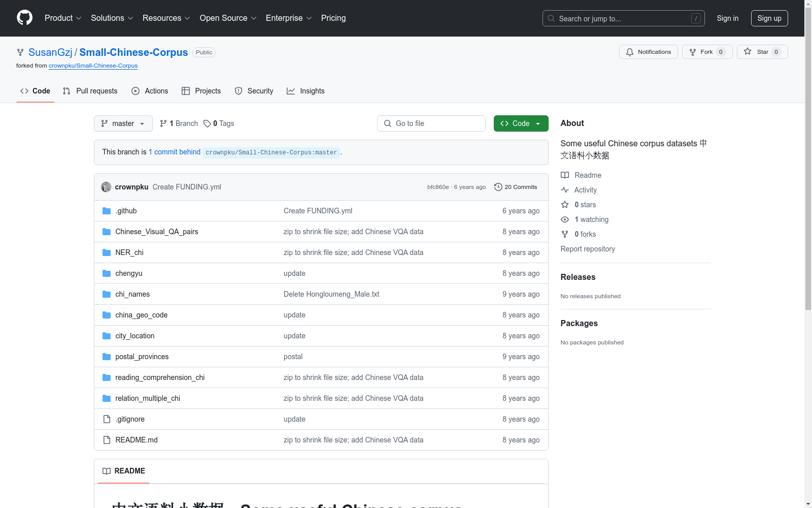812x508 pixels.
Task: Click the Go to file input
Action: coord(431,123)
